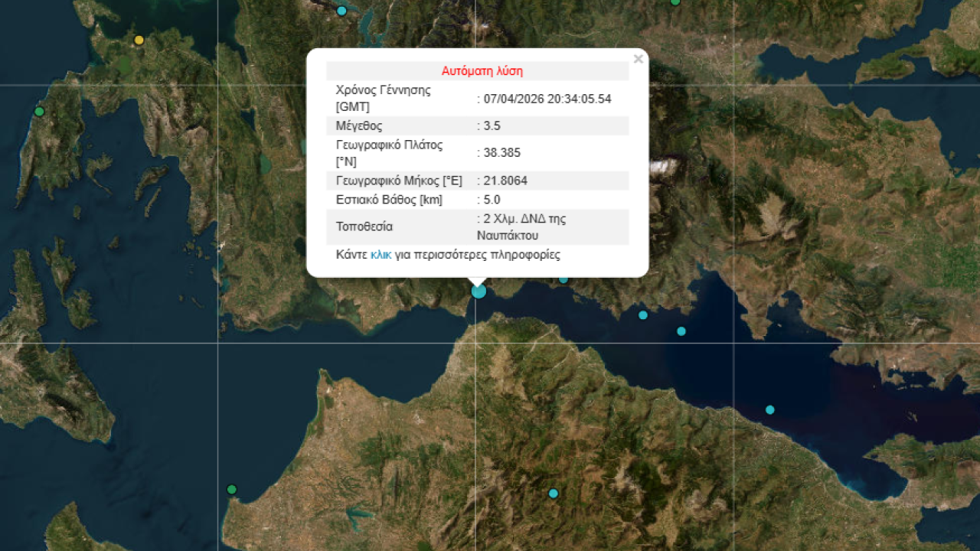Click the large cyan epicenter marker below popup
The width and height of the screenshot is (980, 551).
tap(479, 291)
